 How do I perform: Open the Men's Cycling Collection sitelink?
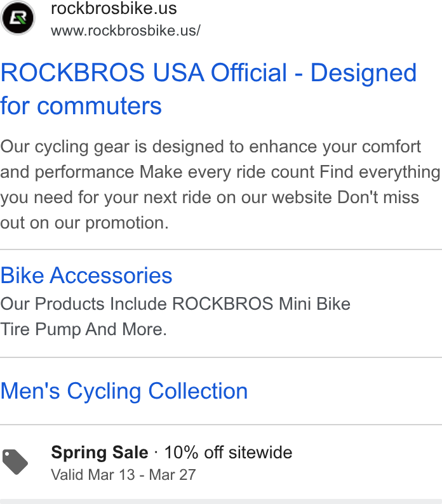pyautogui.click(x=124, y=391)
